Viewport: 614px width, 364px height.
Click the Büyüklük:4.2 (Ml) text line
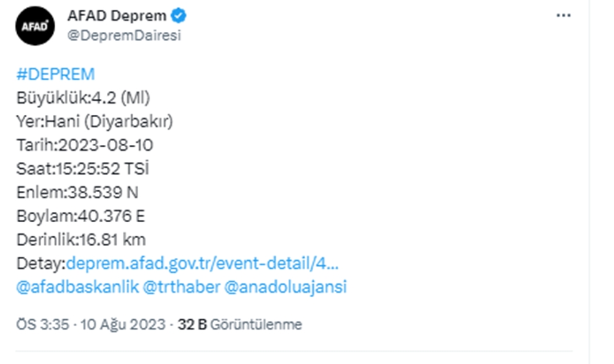[83, 98]
